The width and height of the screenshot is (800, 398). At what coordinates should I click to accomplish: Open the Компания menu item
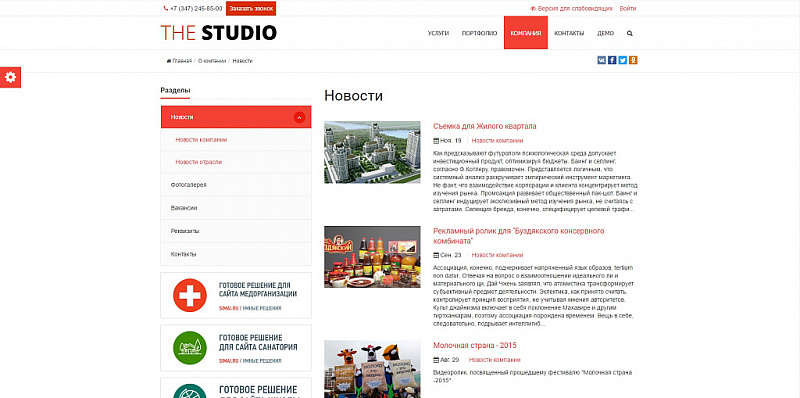tap(526, 33)
